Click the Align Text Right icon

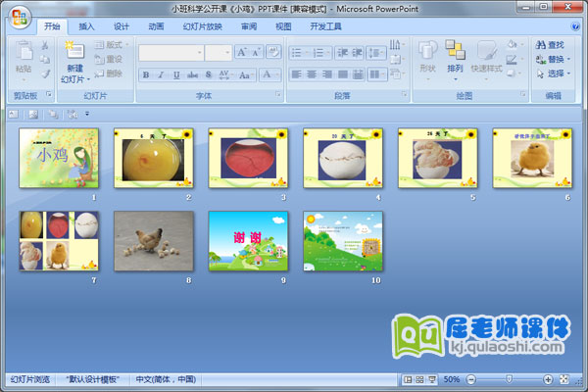(x=327, y=74)
